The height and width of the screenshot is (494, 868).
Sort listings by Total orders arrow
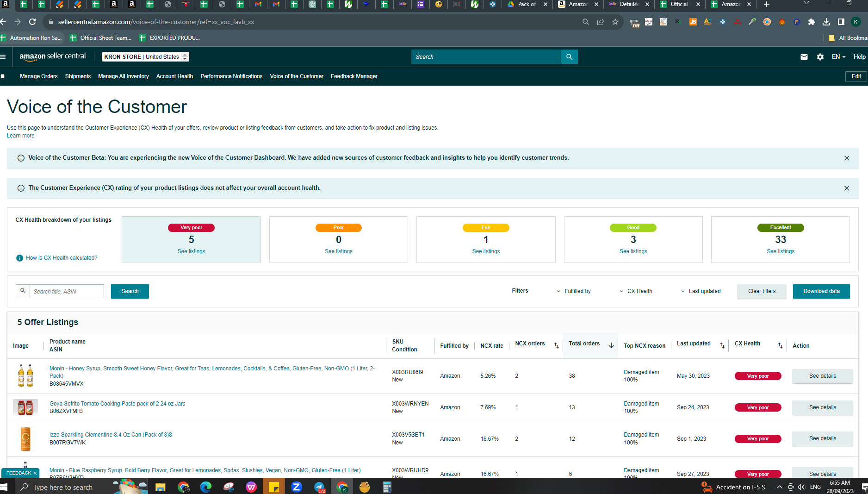611,346
